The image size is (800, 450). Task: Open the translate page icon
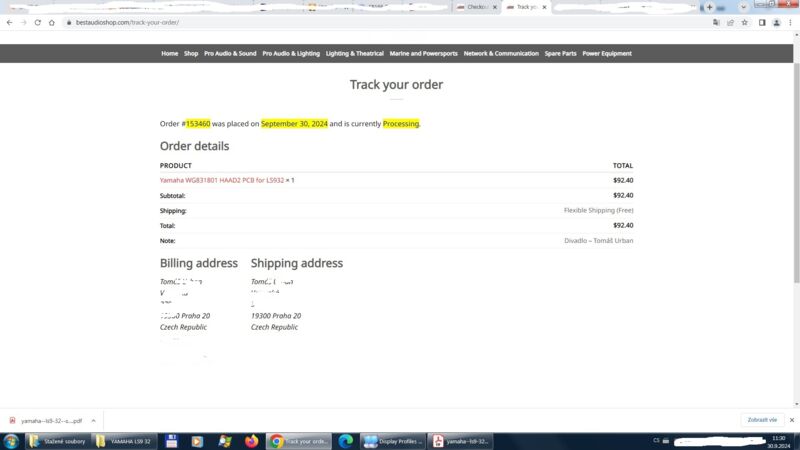716,22
